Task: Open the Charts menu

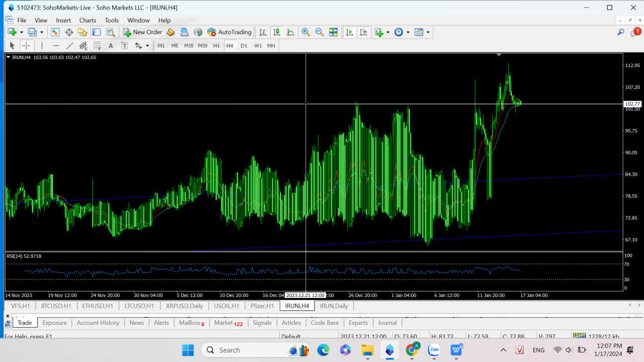Action: pos(87,20)
